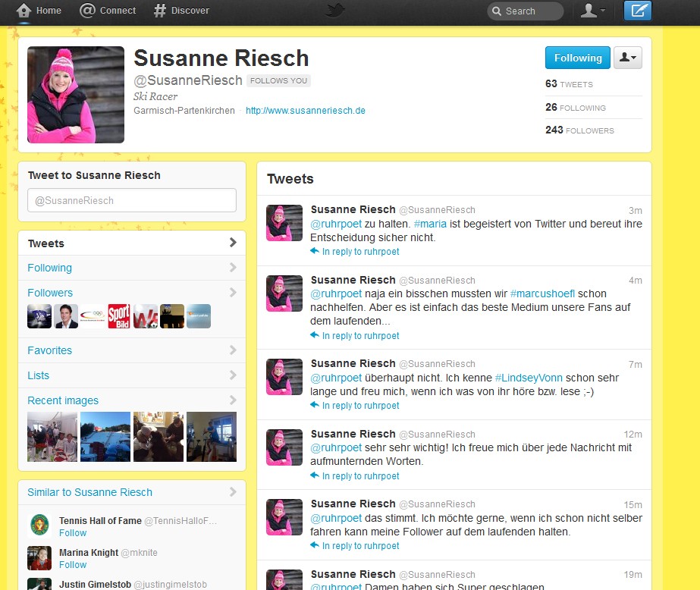Open avatar on the 15m tweet

(284, 516)
